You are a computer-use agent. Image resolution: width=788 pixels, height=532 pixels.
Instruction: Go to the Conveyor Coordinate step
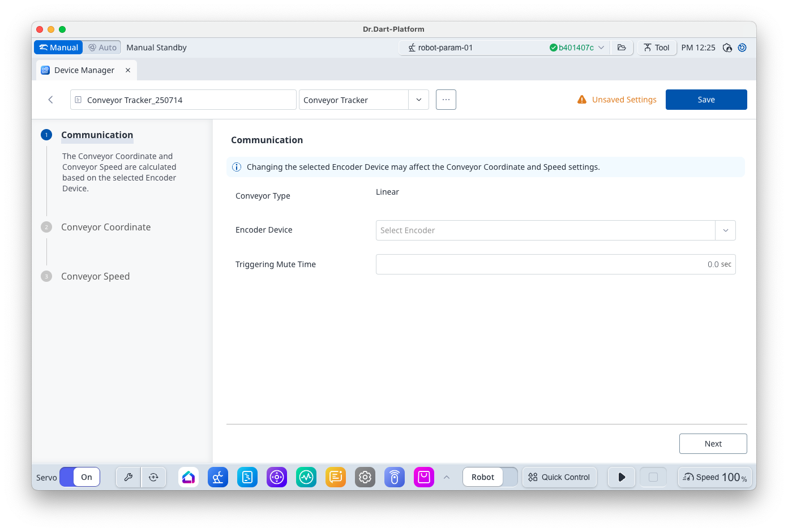(106, 227)
